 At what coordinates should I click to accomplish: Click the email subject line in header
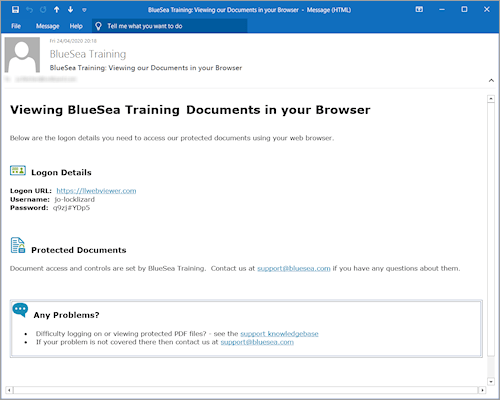pyautogui.click(x=146, y=68)
